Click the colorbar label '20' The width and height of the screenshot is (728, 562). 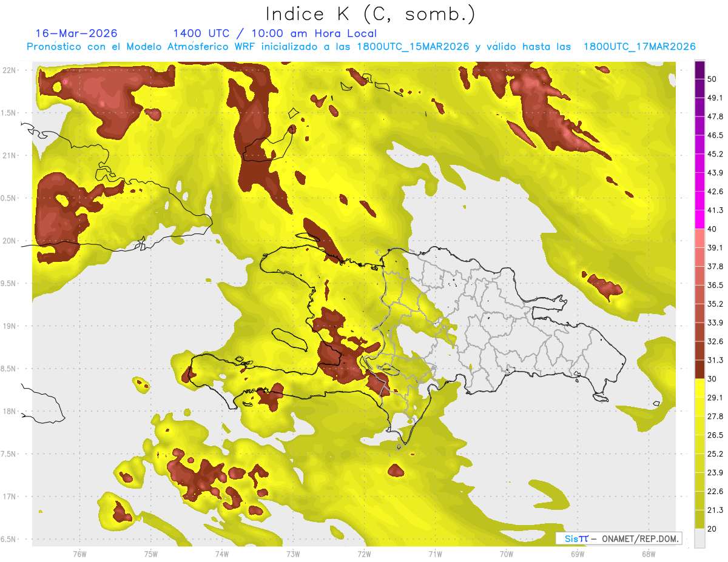[x=712, y=529]
